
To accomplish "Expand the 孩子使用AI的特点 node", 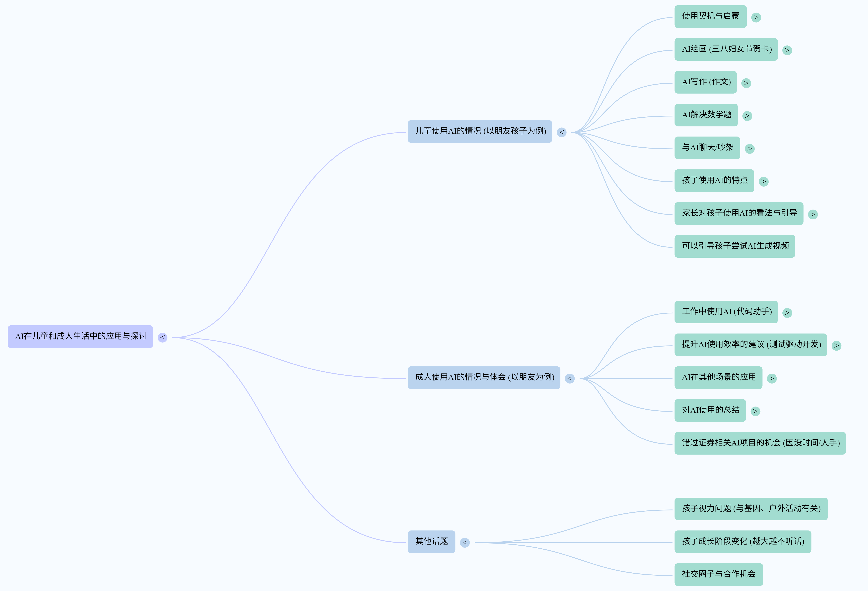I will click(763, 181).
